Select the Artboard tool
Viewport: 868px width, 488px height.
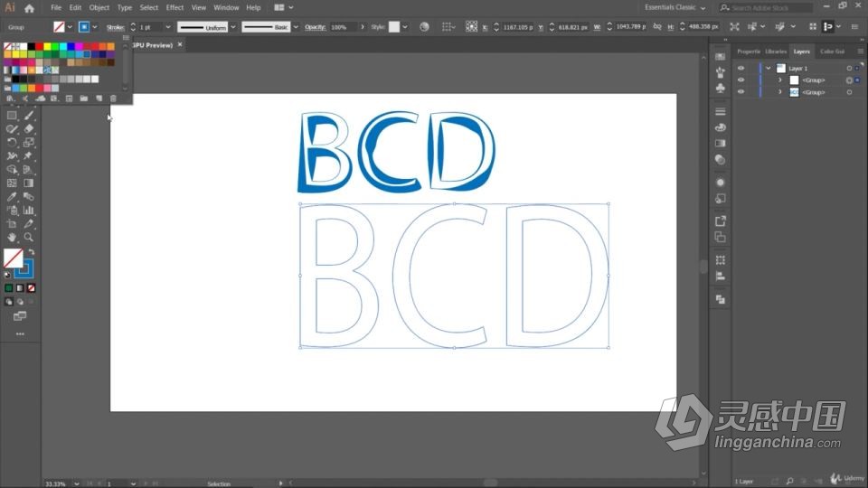pyautogui.click(x=12, y=223)
